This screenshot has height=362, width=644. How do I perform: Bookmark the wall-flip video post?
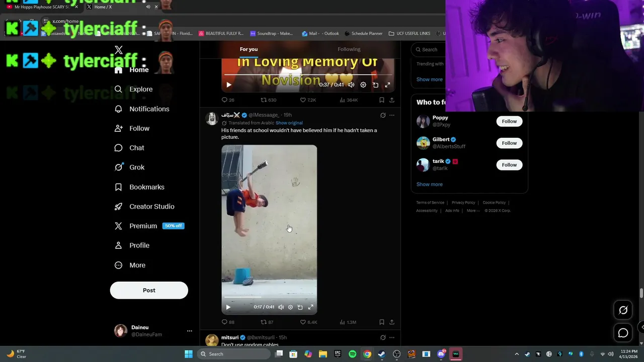tap(382, 322)
